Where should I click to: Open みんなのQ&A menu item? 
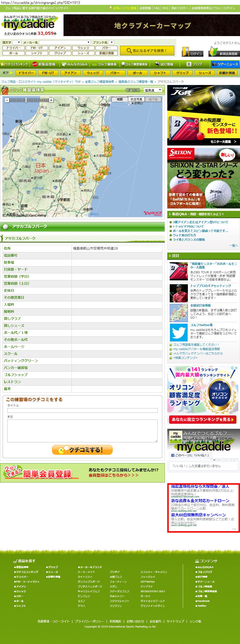75,64
